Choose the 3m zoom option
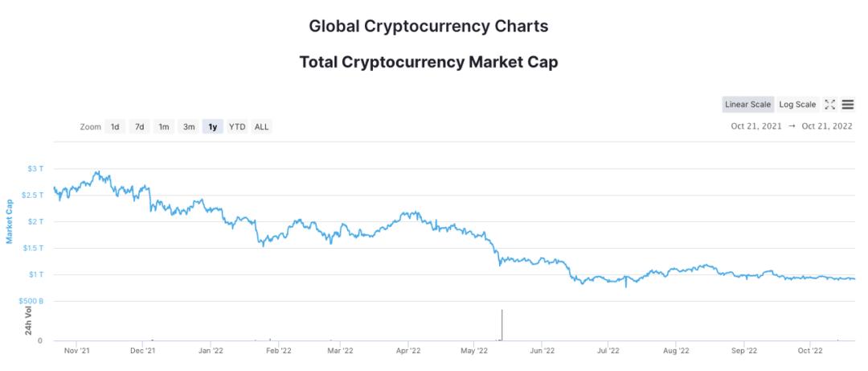Screen dimensions: 868x371 click(x=188, y=126)
